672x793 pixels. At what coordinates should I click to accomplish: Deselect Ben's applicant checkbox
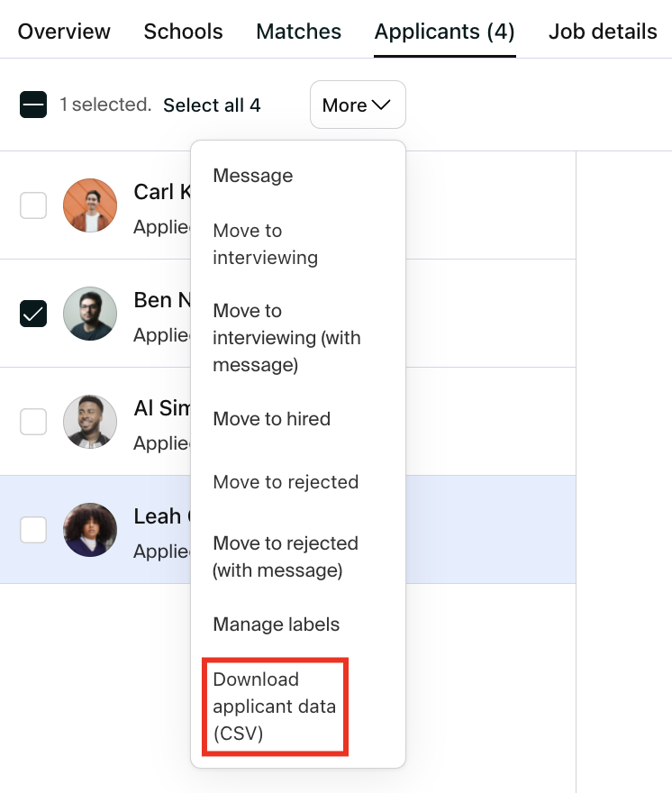point(33,314)
